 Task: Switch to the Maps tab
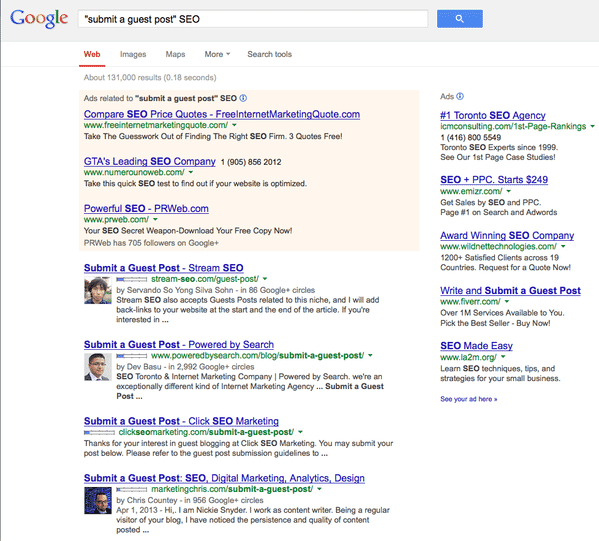click(x=175, y=54)
